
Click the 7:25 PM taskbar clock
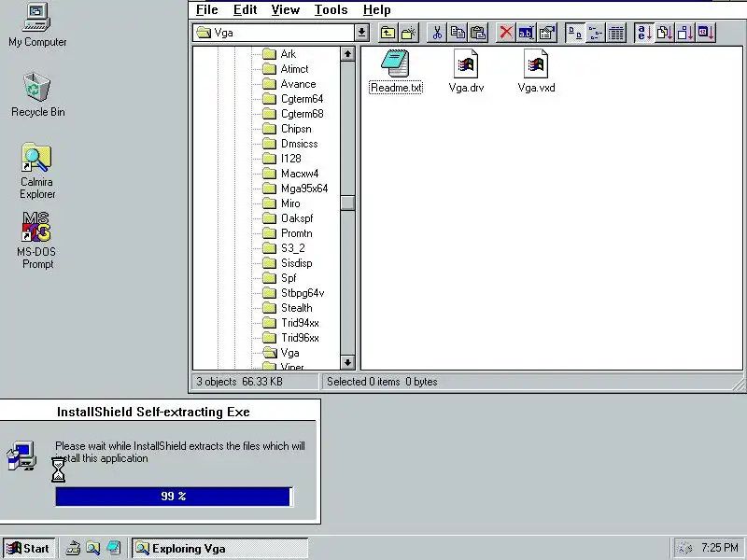click(719, 548)
